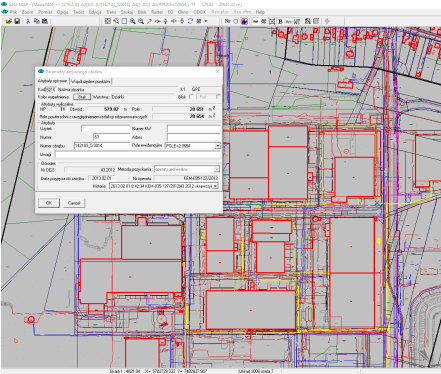Switch to Atrybuty opisowe tab
Viewport: 441px width, 374px height.
[x=52, y=81]
